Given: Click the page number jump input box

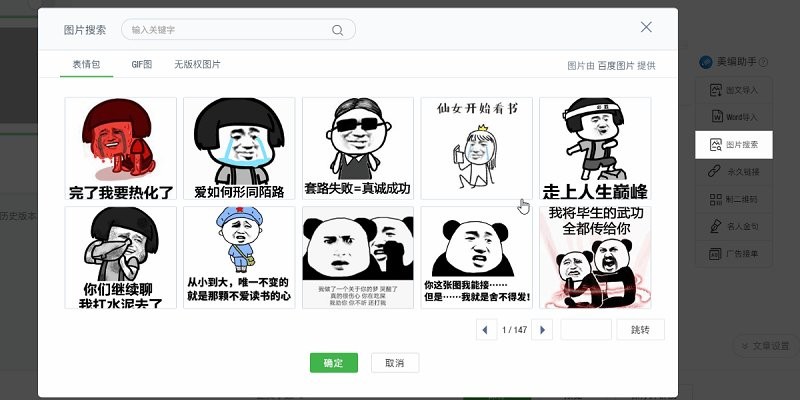Looking at the screenshot, I should click(586, 330).
